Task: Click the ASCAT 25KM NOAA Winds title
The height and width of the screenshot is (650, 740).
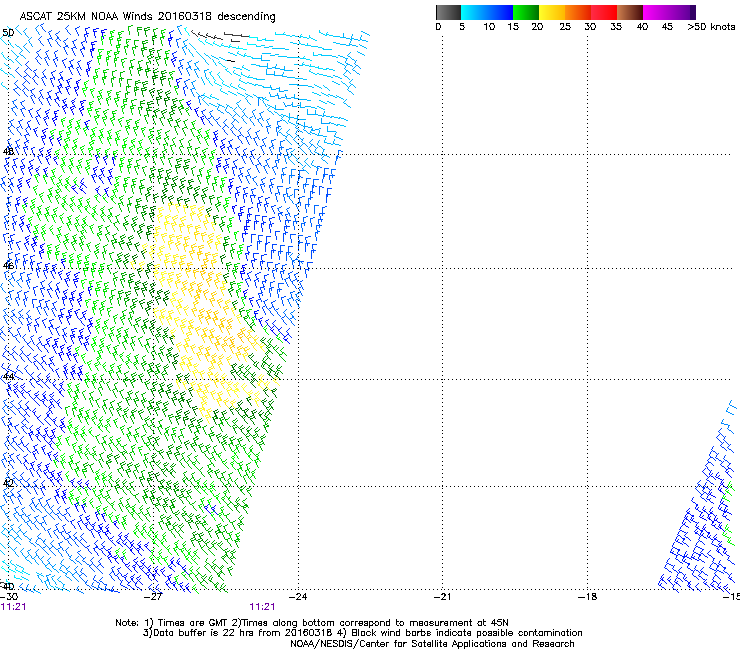Action: (x=147, y=16)
